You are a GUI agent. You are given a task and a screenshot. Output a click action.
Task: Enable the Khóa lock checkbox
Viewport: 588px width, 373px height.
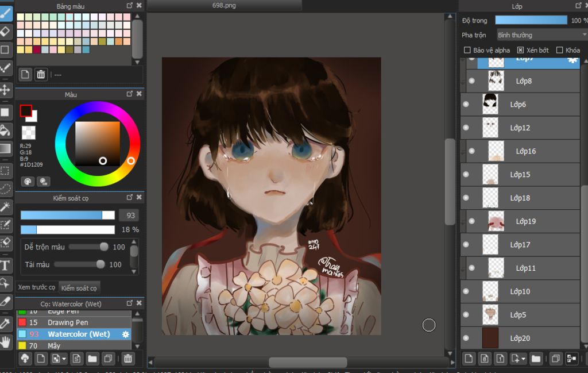click(x=559, y=50)
